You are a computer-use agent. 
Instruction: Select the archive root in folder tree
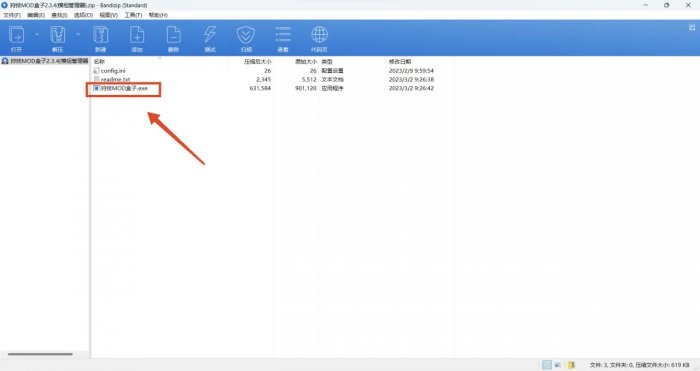pyautogui.click(x=45, y=61)
